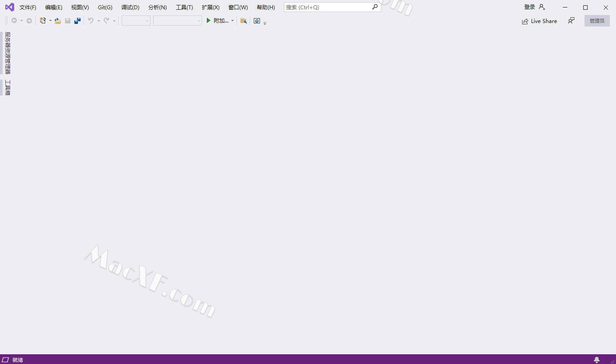Click the undo icon

(x=91, y=21)
